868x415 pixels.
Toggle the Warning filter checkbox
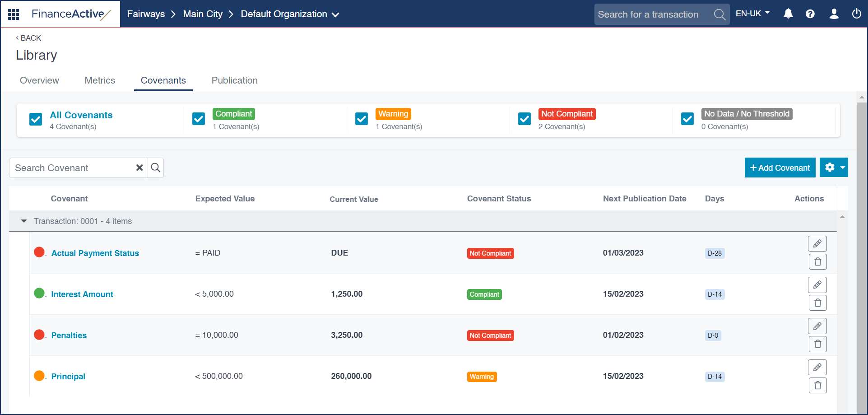362,119
